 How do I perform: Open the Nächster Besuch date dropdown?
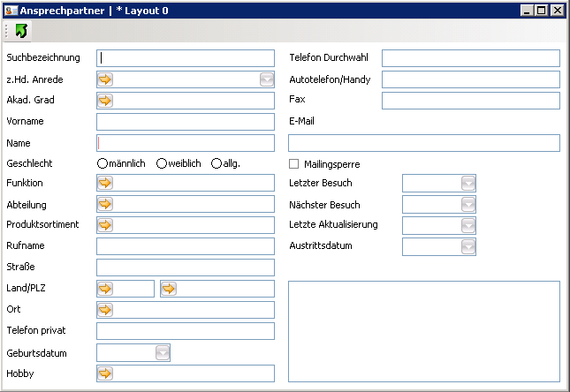click(468, 205)
